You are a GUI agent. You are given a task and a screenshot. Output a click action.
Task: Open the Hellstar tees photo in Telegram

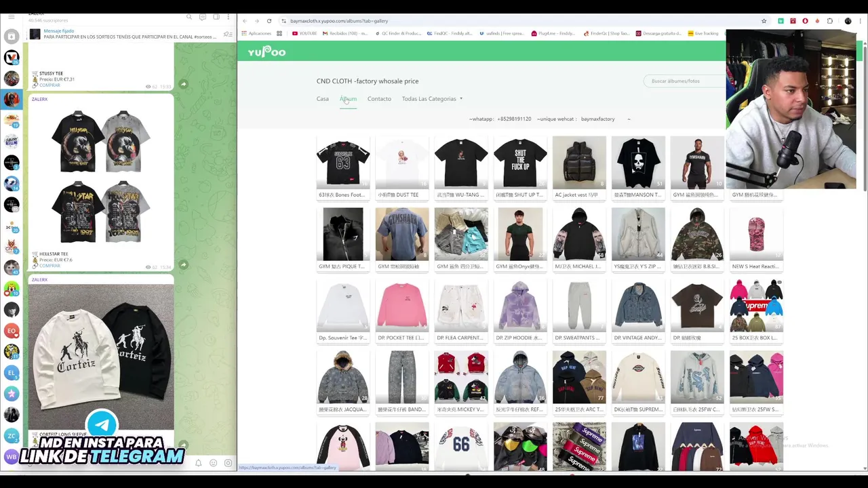tap(101, 176)
